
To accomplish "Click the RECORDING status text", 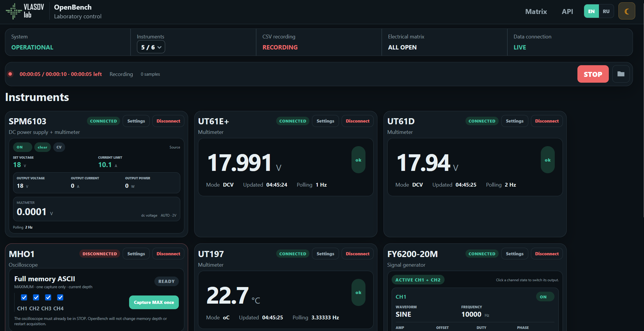I will [280, 47].
